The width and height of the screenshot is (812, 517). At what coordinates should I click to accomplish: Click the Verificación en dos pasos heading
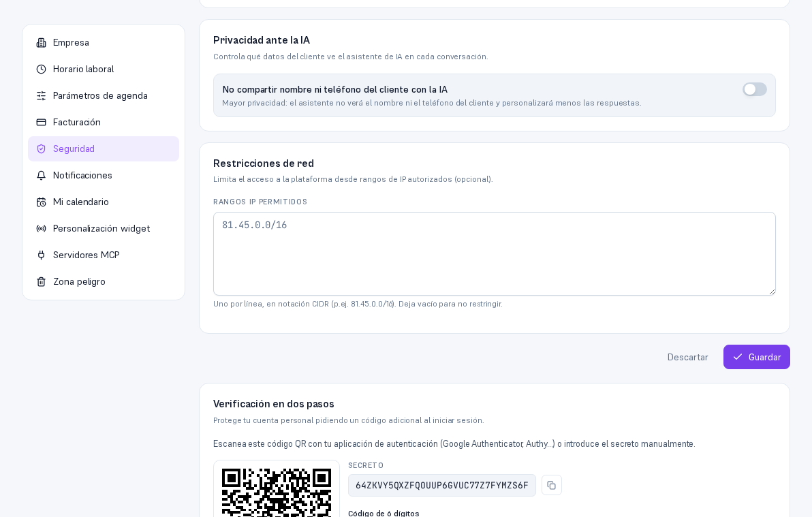click(273, 403)
